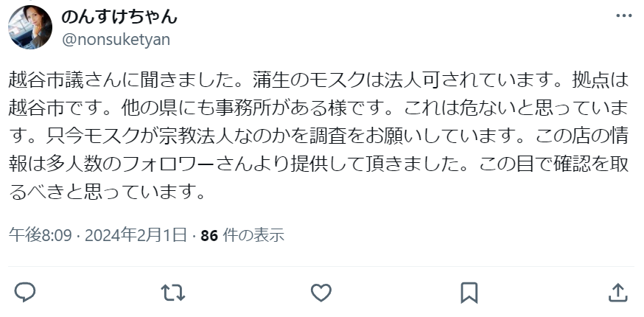Click the words 蒲生のモスク in the tweet

[x=309, y=80]
